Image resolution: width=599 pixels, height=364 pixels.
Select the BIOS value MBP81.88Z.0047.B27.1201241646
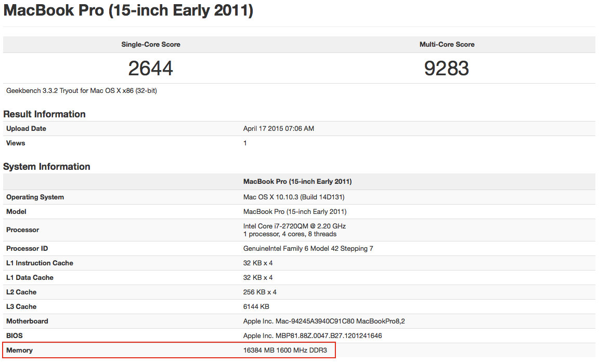pos(312,336)
